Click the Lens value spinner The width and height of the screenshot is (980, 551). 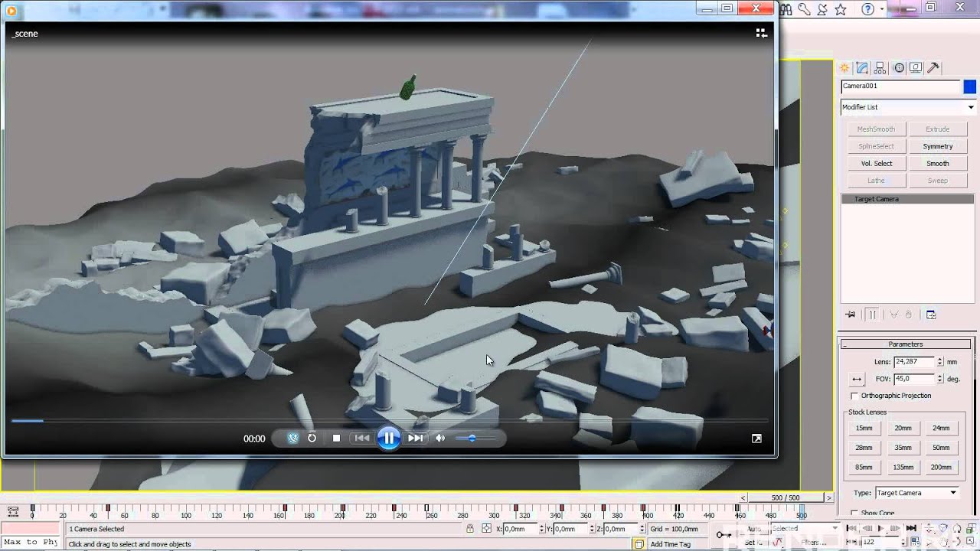tap(940, 361)
